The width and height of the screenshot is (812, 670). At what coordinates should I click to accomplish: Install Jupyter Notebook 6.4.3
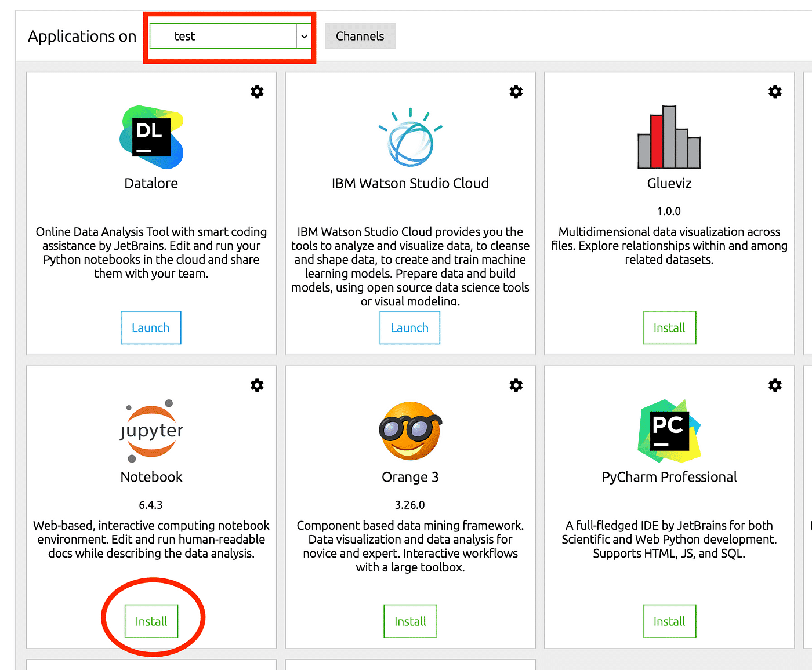[151, 621]
